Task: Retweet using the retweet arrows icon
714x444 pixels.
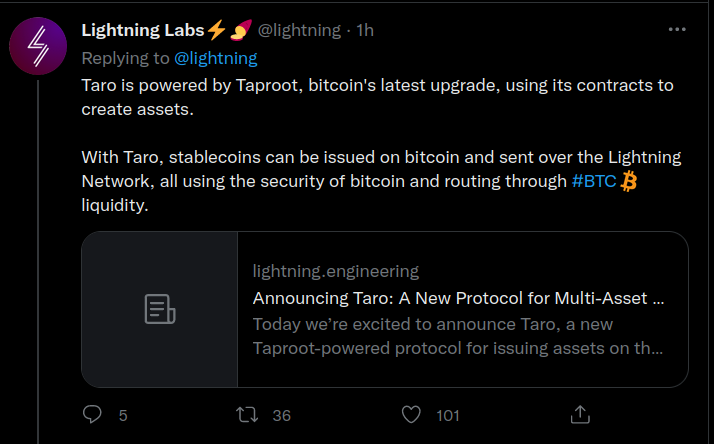Action: point(247,415)
